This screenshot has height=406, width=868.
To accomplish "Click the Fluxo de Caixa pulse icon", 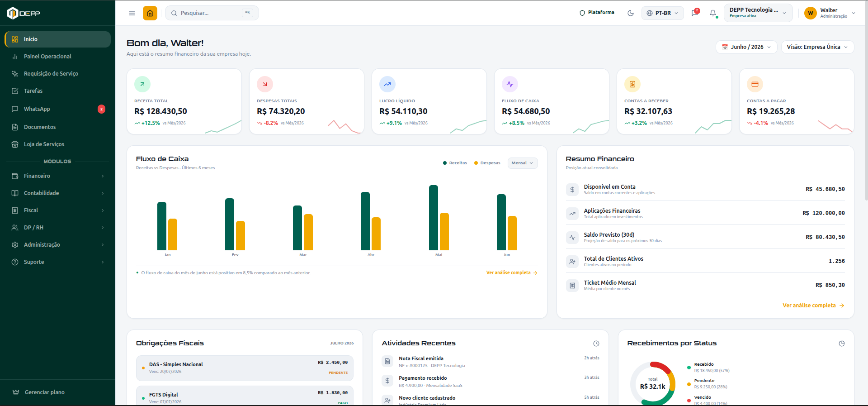I will (x=510, y=84).
